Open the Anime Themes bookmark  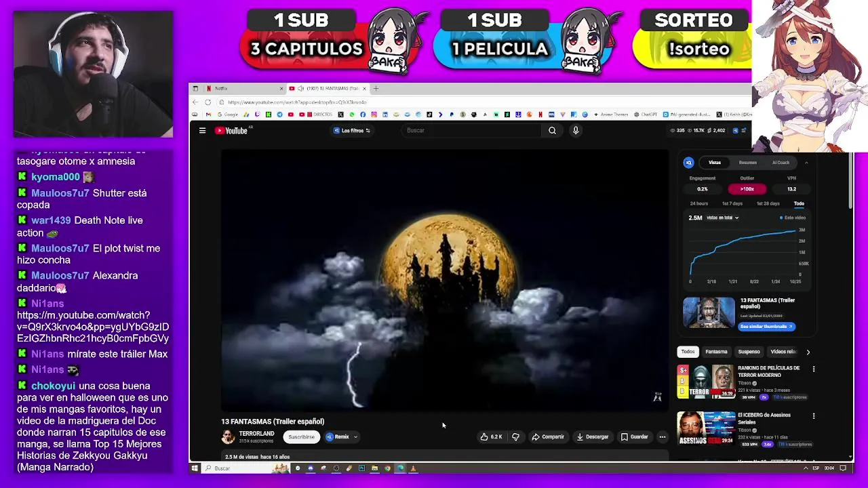[610, 115]
